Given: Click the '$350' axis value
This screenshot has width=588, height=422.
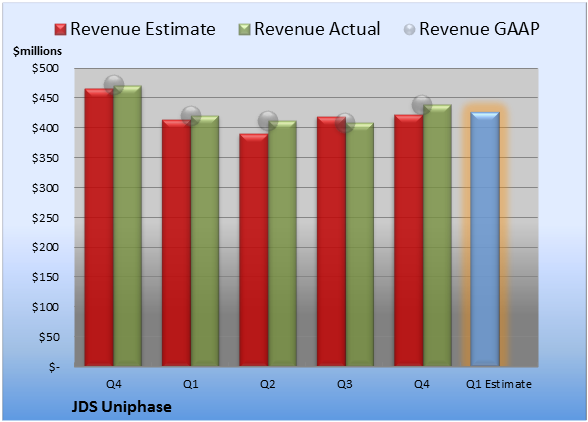Looking at the screenshot, I should point(45,158).
